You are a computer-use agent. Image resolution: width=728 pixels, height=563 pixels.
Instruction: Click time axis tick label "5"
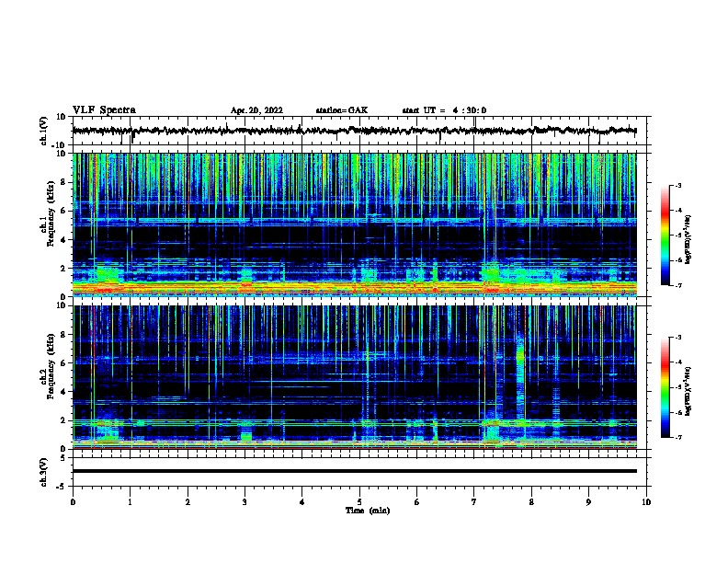pyautogui.click(x=359, y=502)
